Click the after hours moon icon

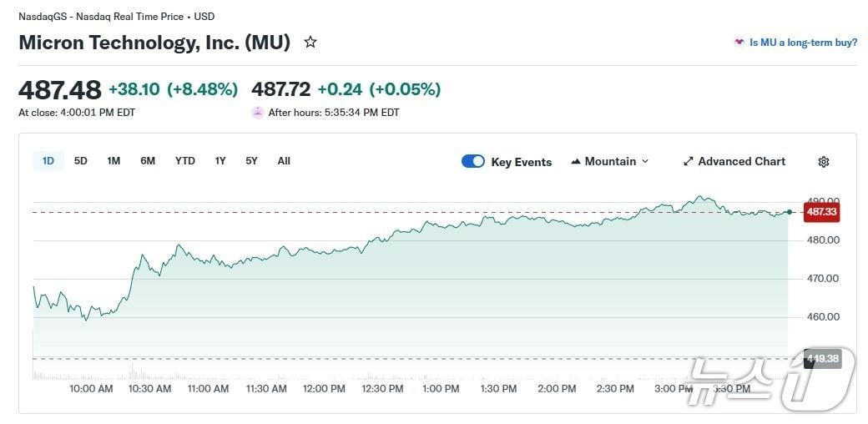[258, 113]
